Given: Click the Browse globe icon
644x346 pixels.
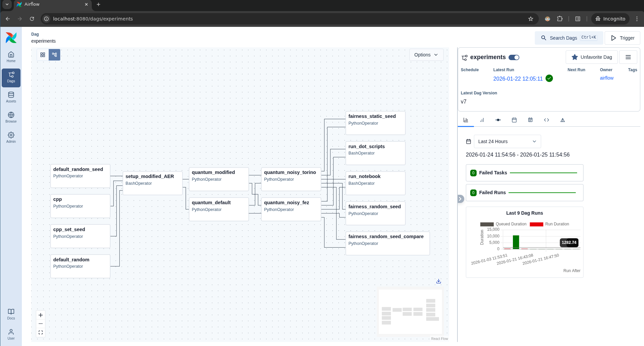Looking at the screenshot, I should coord(11,118).
